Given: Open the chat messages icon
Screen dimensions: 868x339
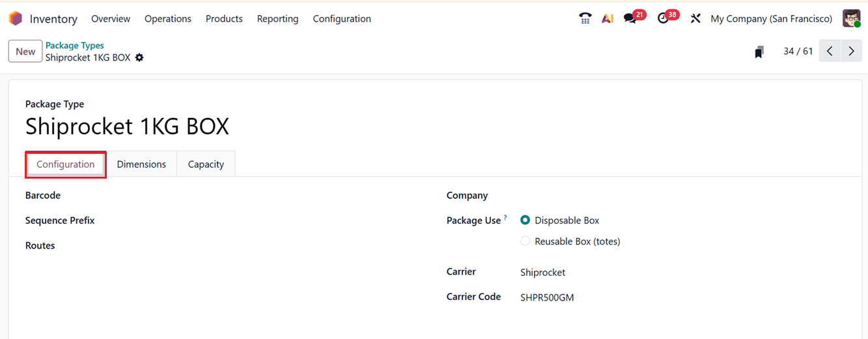Looking at the screenshot, I should click(x=630, y=19).
